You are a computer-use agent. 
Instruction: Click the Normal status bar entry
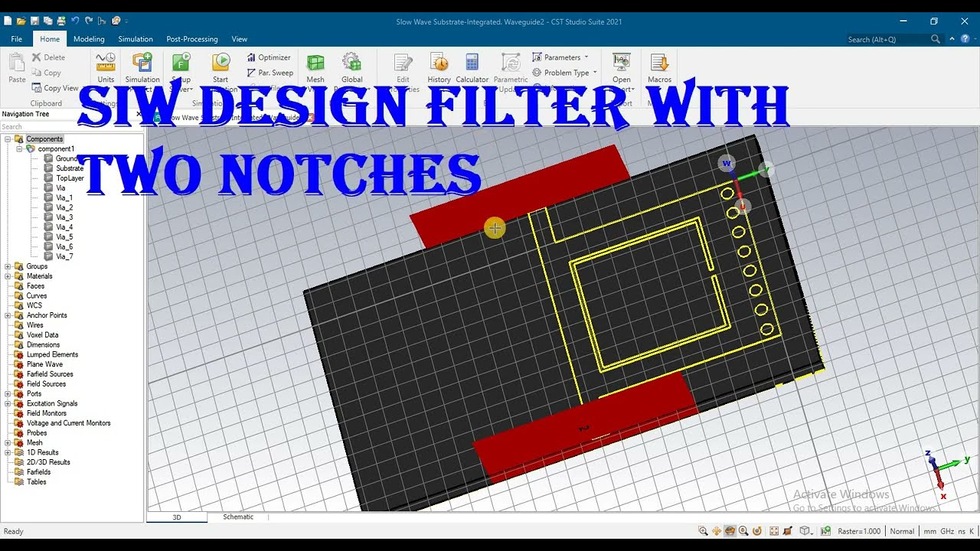tap(902, 531)
